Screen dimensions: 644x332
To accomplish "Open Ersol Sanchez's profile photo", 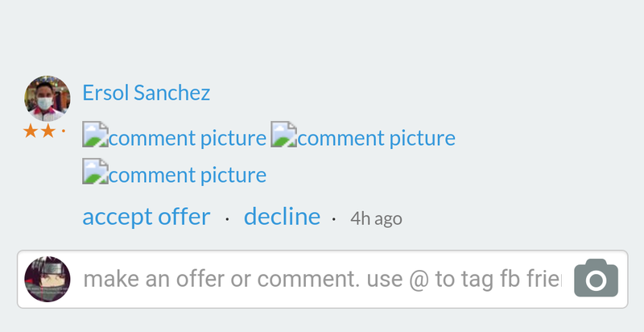I will point(47,98).
